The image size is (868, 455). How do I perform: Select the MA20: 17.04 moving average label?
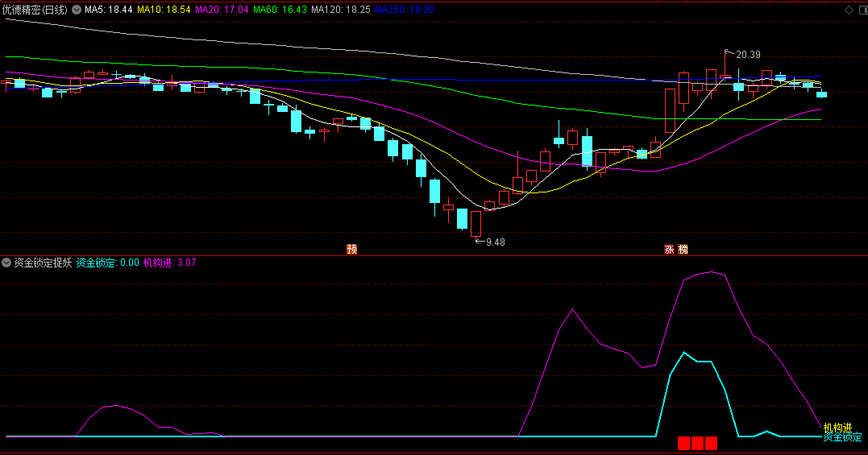click(222, 10)
